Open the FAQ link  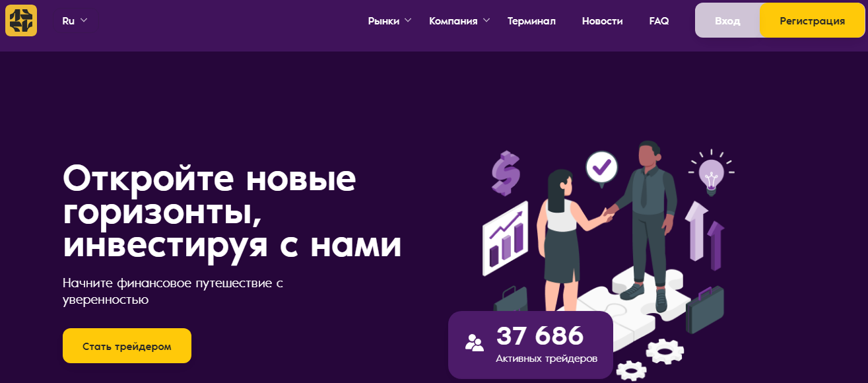659,20
